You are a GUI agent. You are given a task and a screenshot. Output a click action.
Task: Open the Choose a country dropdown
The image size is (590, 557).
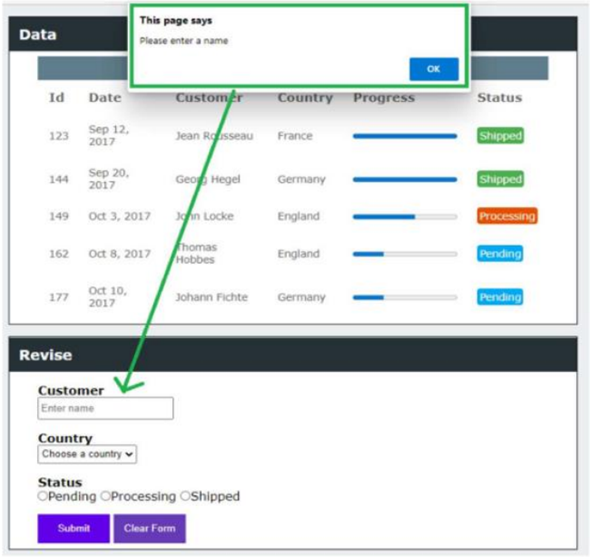87,454
